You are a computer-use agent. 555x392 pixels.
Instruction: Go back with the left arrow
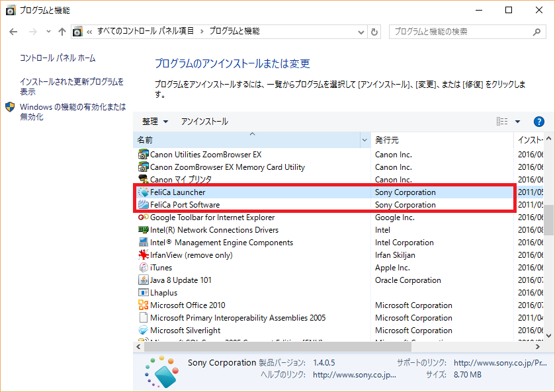13,32
